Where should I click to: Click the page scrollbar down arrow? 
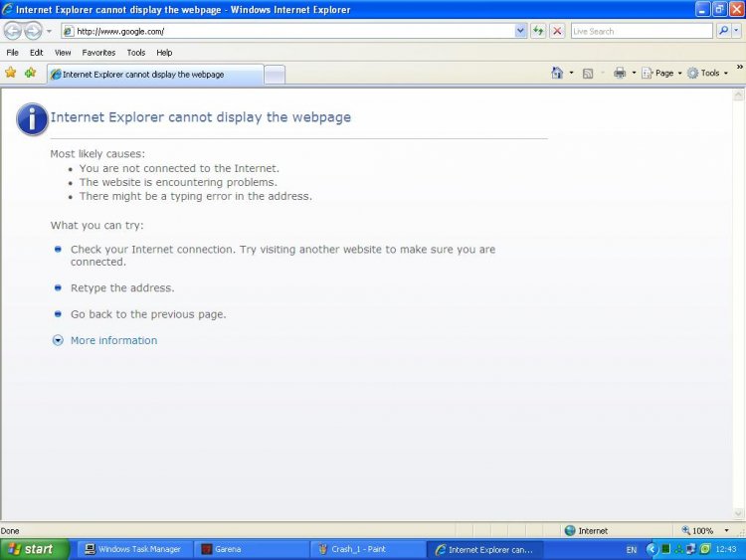pos(738,513)
